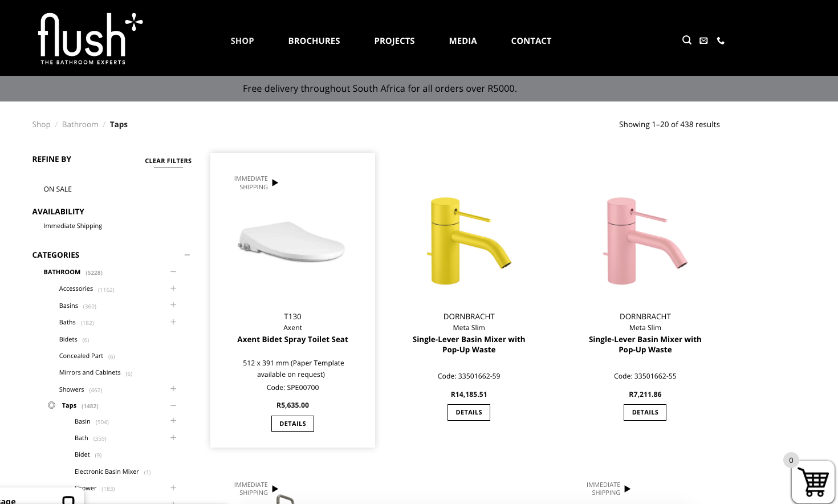
Task: Click the Axent toilet seat product image
Action: (292, 242)
